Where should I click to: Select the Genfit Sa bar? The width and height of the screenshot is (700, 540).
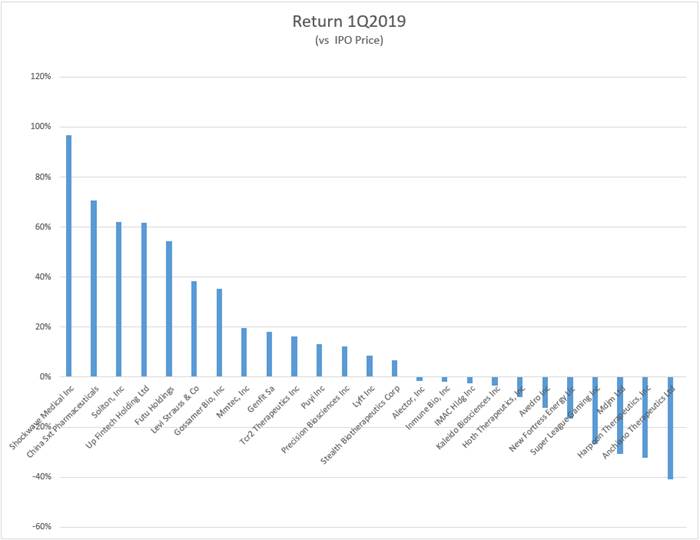pos(269,354)
